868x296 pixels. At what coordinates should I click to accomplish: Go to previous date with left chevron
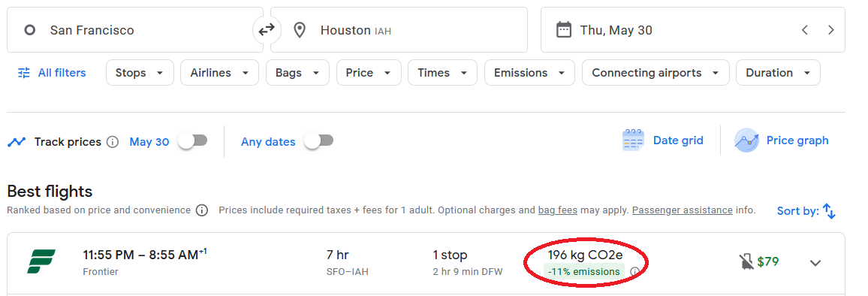[x=805, y=30]
